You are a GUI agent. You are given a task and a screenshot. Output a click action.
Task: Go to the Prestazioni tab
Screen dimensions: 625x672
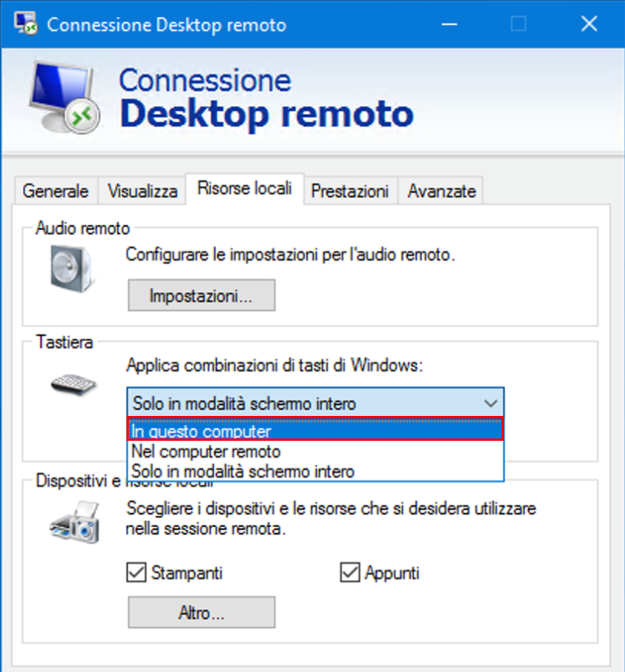point(350,191)
